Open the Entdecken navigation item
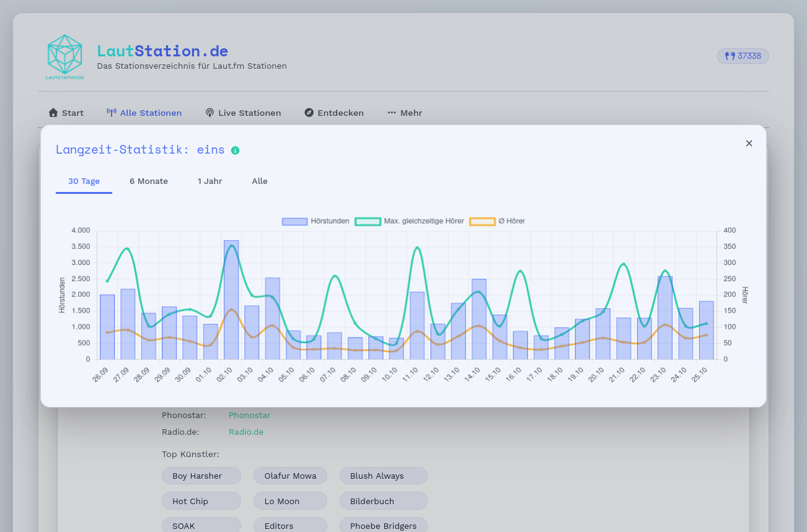This screenshot has width=807, height=532. pos(334,113)
